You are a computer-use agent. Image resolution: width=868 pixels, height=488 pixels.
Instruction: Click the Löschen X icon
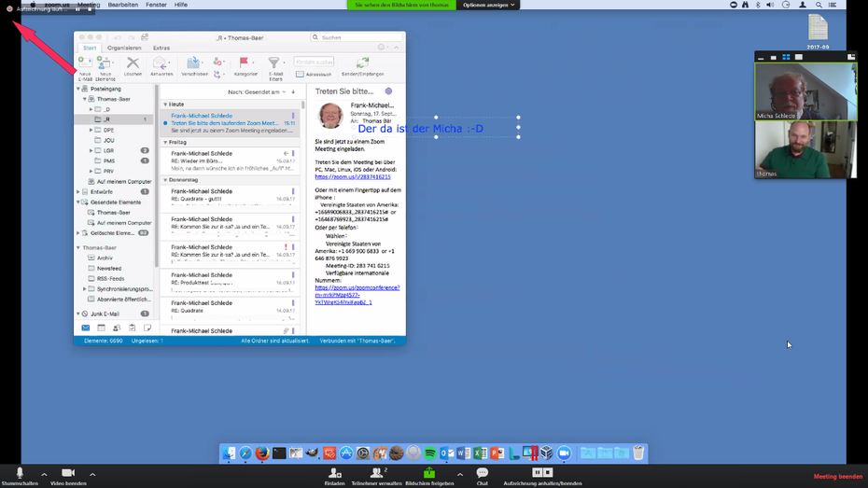click(133, 63)
